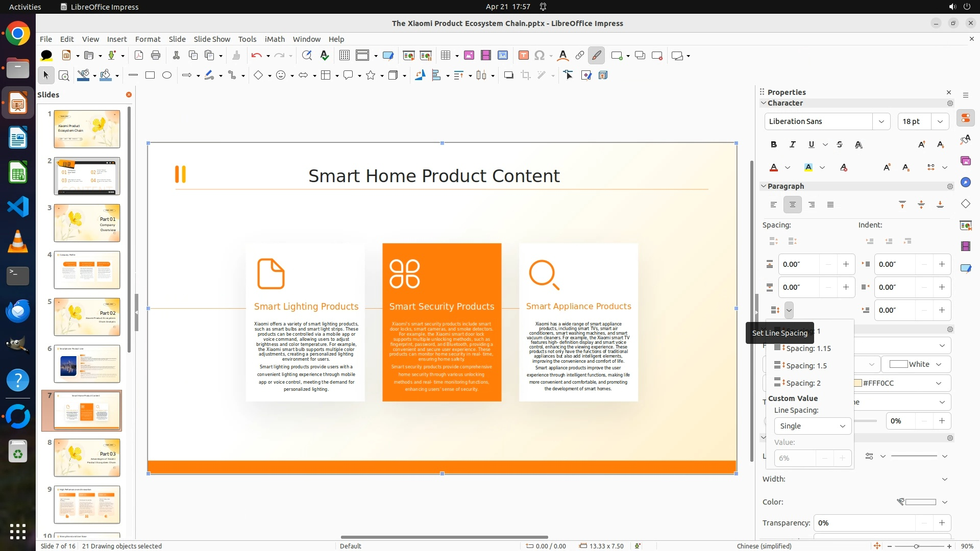The width and height of the screenshot is (980, 551).
Task: Select the Rectangle drawing tool
Action: 150,75
